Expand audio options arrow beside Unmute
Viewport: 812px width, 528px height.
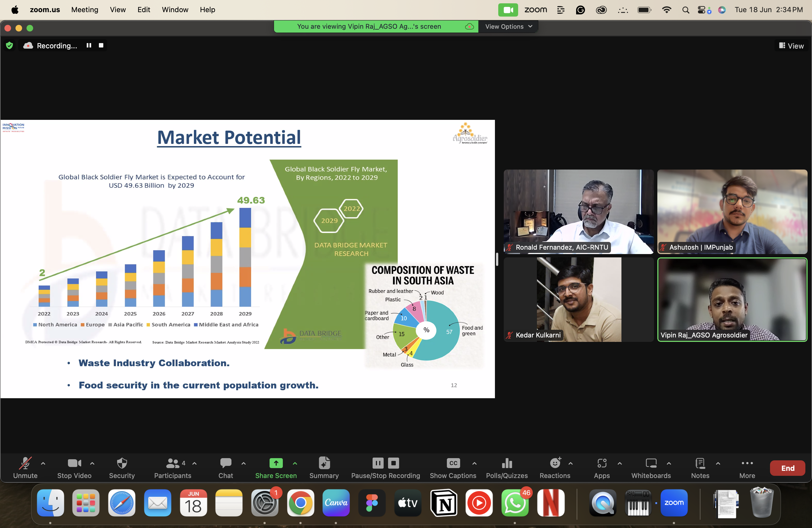click(43, 463)
